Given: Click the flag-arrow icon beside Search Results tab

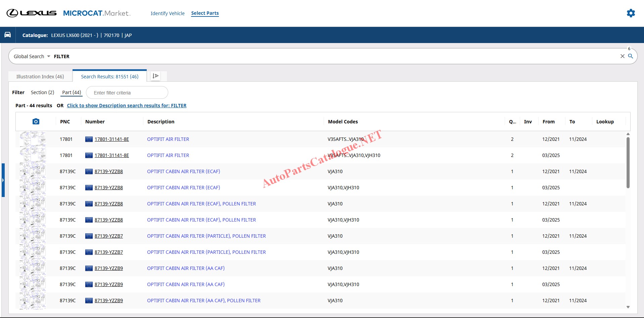Looking at the screenshot, I should pyautogui.click(x=155, y=76).
